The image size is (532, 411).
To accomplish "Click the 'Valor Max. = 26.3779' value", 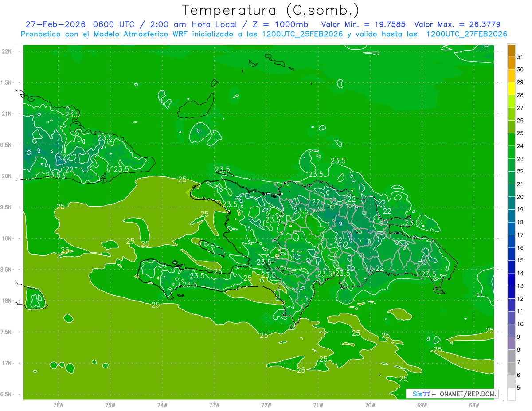I will point(457,24).
